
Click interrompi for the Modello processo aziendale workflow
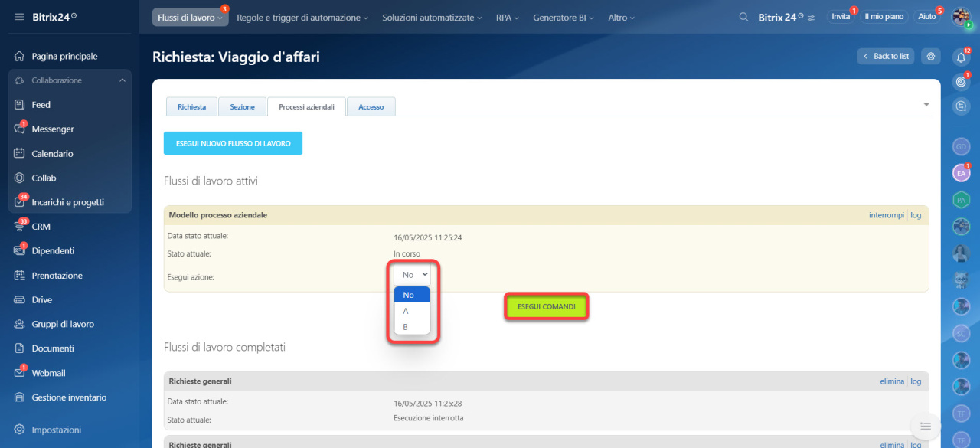click(x=887, y=215)
